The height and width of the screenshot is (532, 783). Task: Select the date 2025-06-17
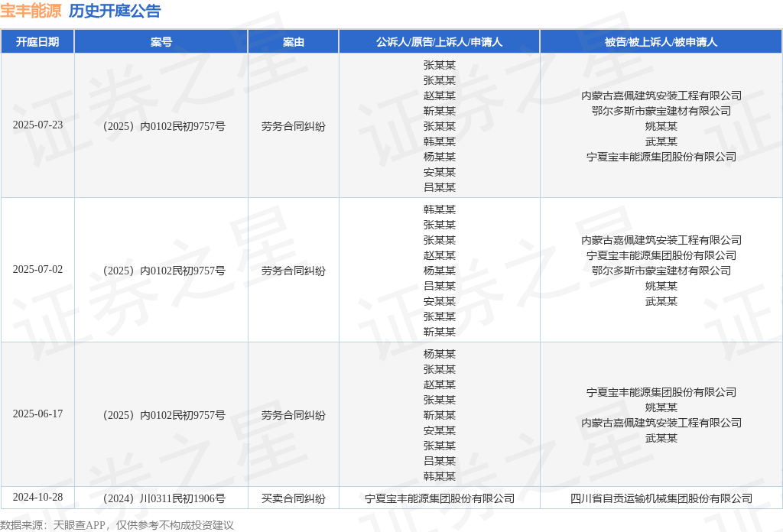38,414
